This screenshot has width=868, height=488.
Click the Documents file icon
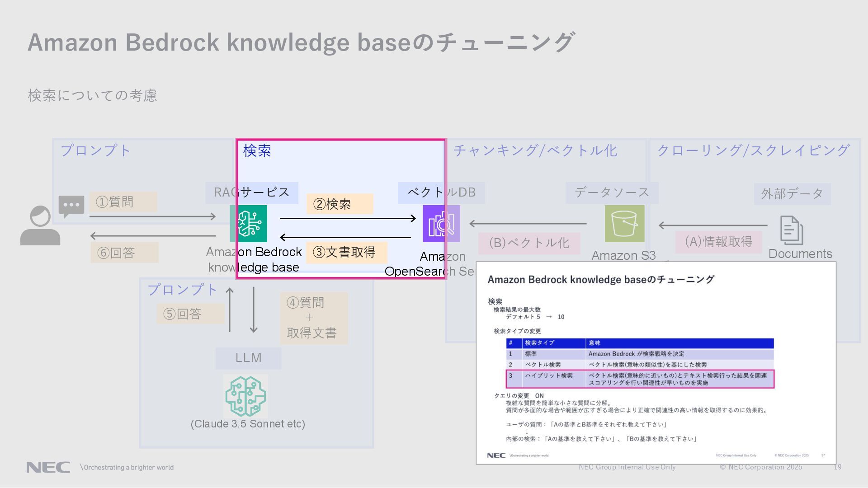coord(791,230)
